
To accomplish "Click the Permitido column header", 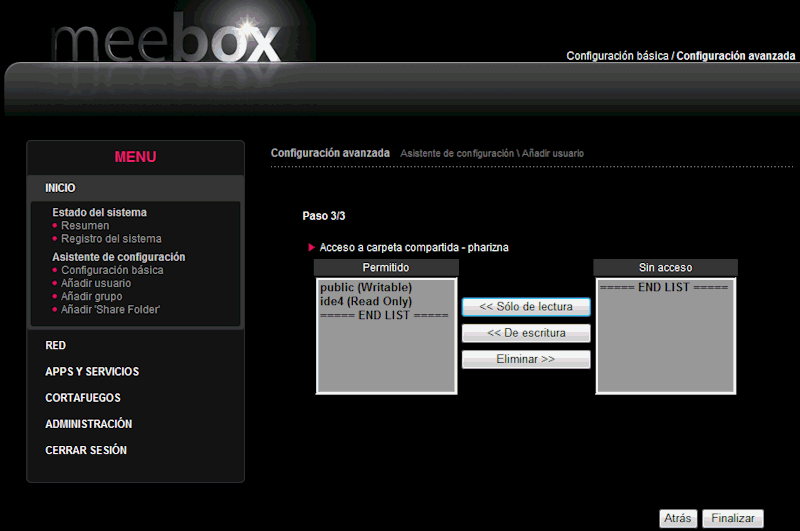I will [x=386, y=267].
